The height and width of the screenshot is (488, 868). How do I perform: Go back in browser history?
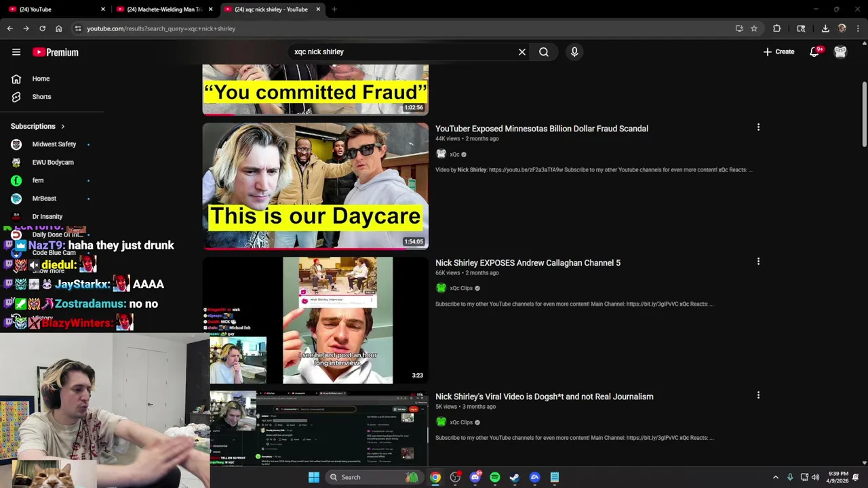(x=9, y=28)
